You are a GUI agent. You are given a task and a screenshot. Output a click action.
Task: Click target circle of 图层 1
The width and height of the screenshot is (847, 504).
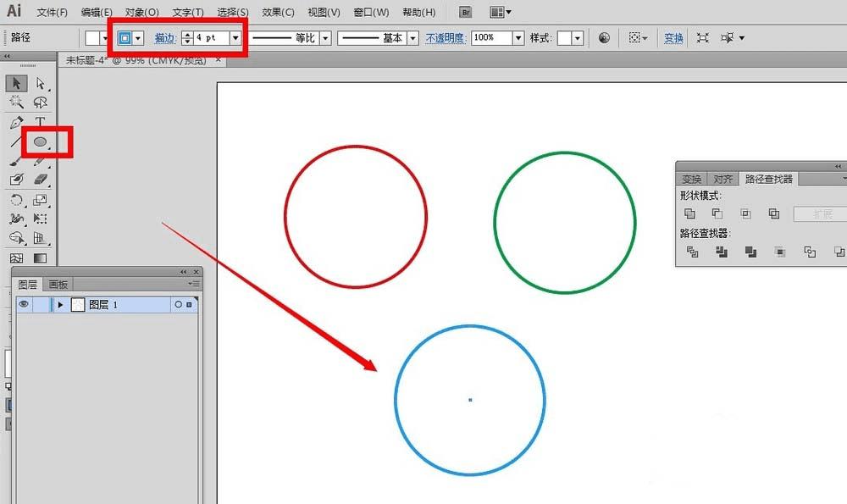point(178,305)
